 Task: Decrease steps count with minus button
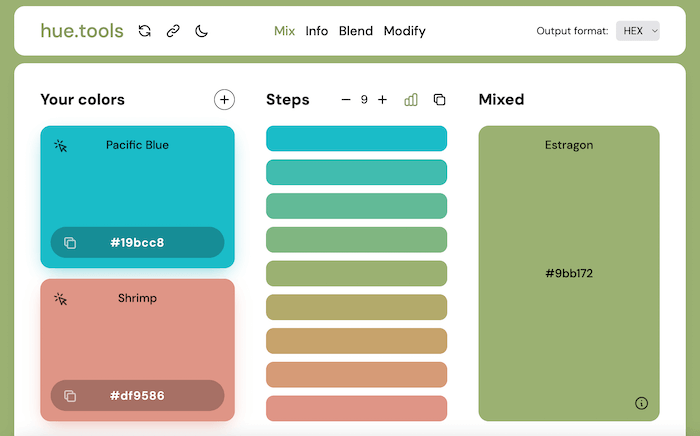(x=346, y=99)
